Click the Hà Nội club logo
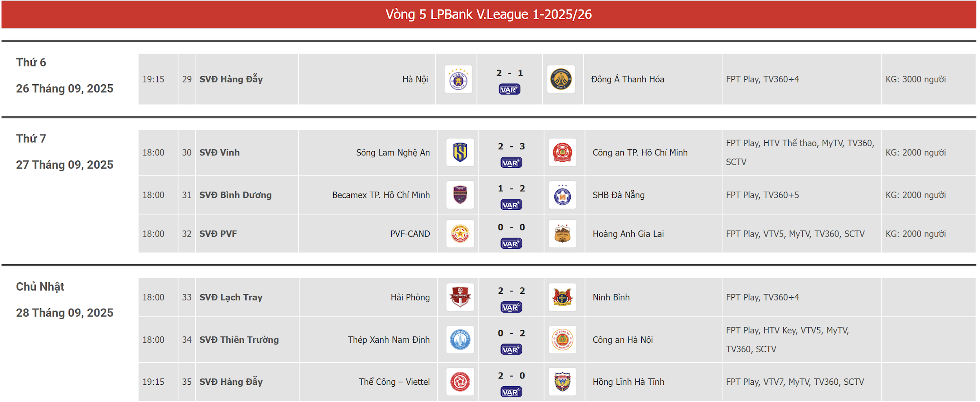Viewport: 980px width, 402px height. tap(458, 79)
